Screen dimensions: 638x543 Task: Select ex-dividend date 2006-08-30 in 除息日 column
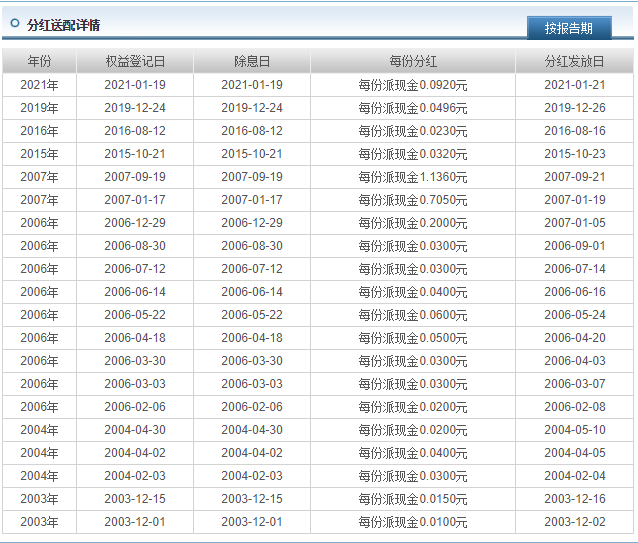click(x=252, y=246)
